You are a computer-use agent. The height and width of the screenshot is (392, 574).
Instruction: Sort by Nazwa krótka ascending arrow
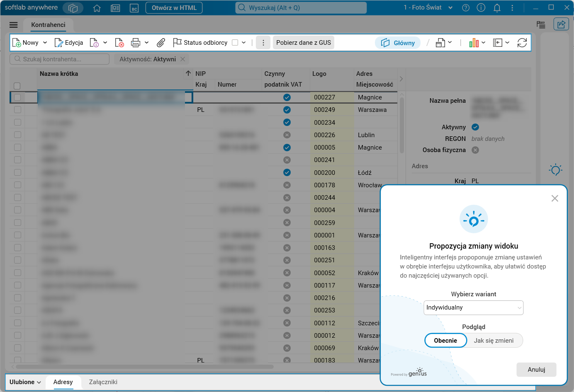(x=188, y=73)
